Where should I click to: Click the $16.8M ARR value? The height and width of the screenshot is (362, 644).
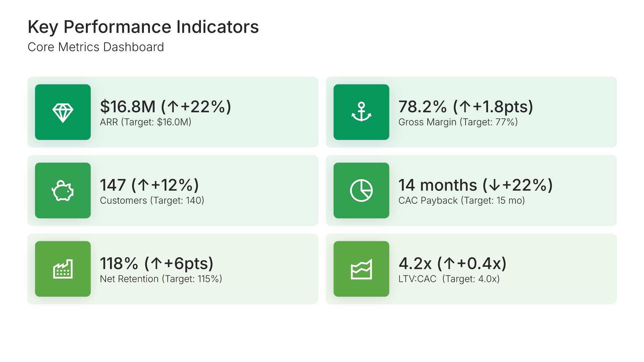tap(165, 107)
